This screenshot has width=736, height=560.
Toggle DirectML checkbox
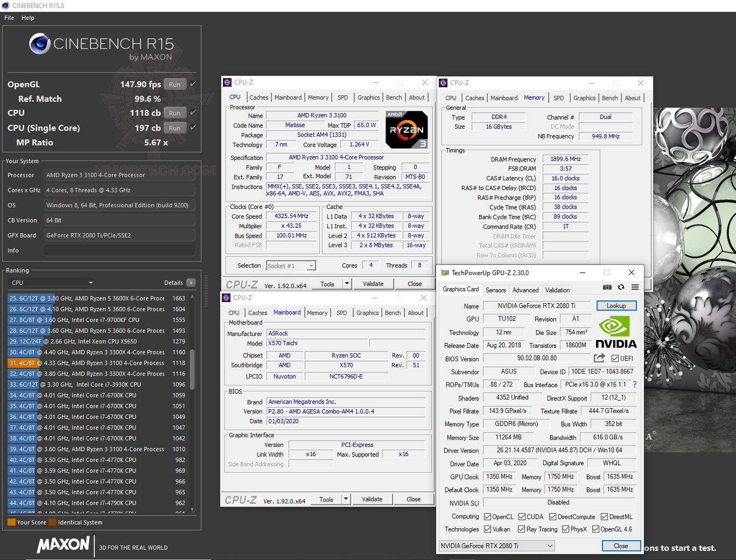[604, 517]
